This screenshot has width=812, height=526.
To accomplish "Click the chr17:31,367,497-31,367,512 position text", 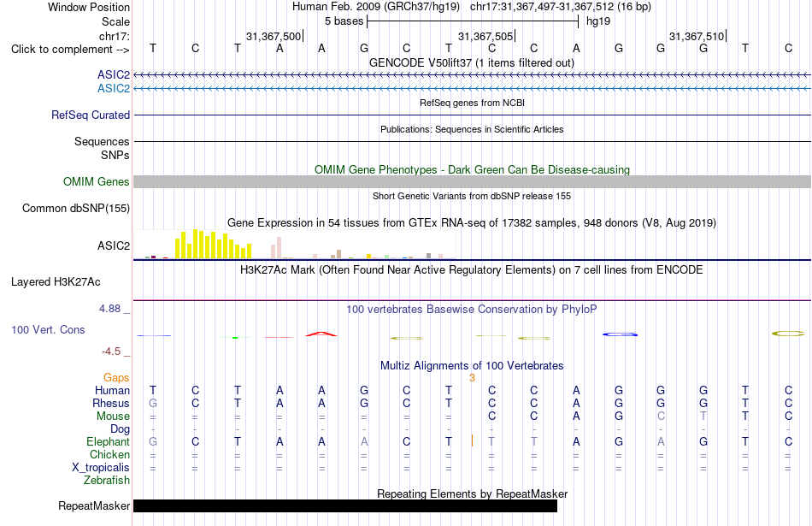I will click(542, 7).
